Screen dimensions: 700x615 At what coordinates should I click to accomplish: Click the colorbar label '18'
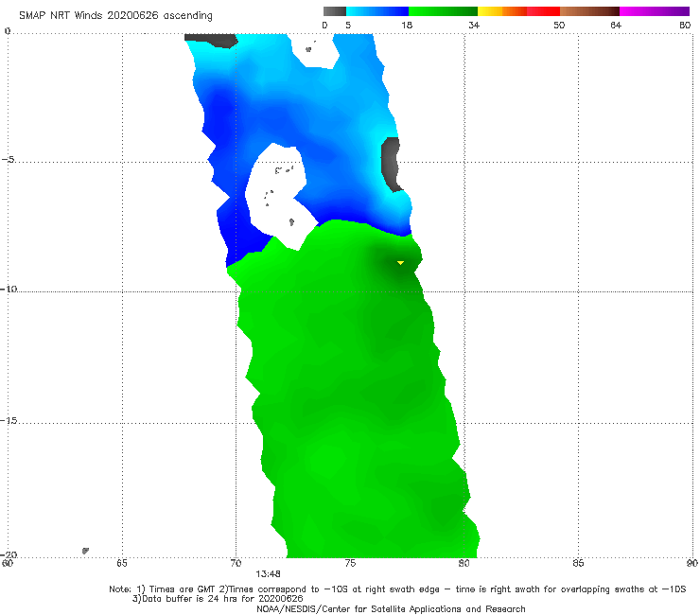(x=407, y=25)
